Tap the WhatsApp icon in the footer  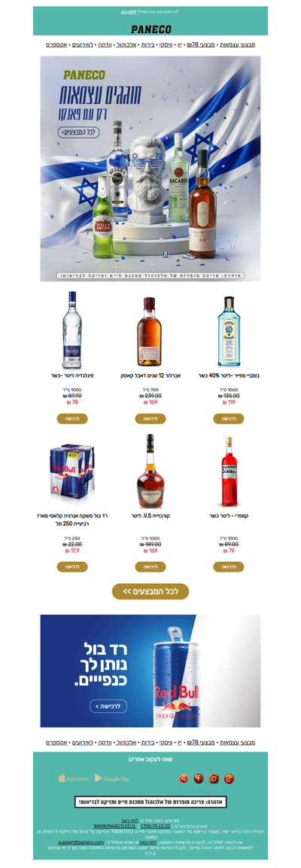184,778
